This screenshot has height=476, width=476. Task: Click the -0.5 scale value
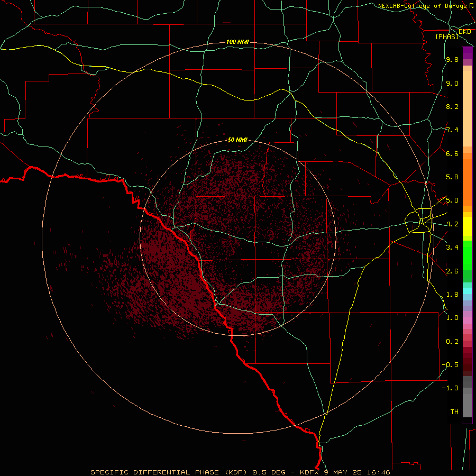[x=450, y=364]
